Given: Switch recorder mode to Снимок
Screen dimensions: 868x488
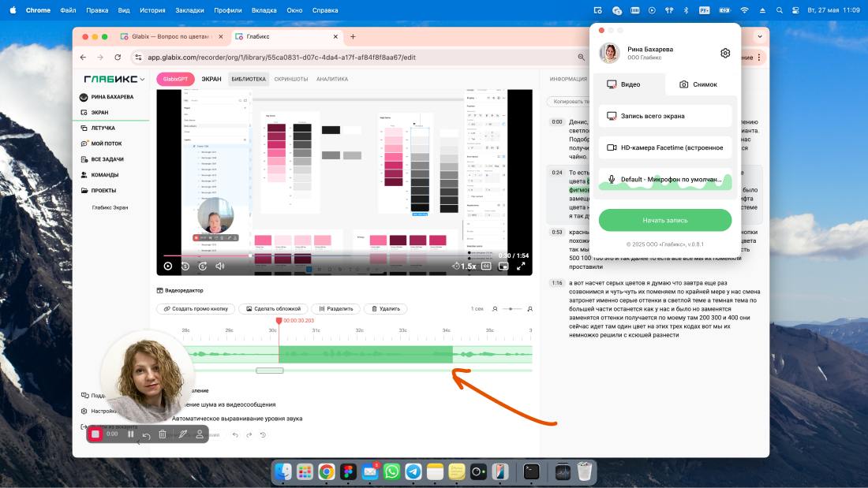Looking at the screenshot, I should tap(698, 84).
